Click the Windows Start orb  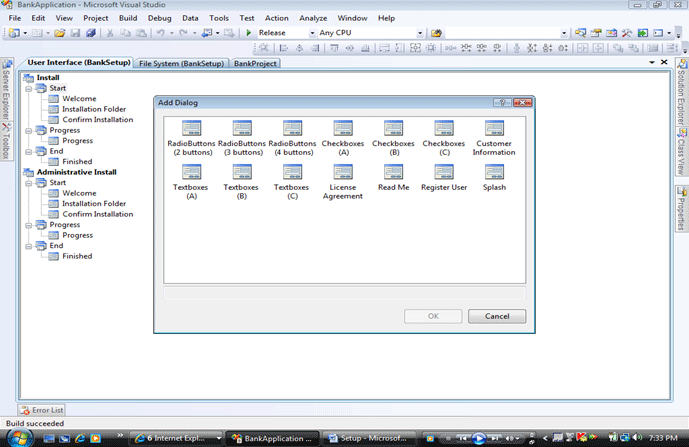click(x=18, y=438)
